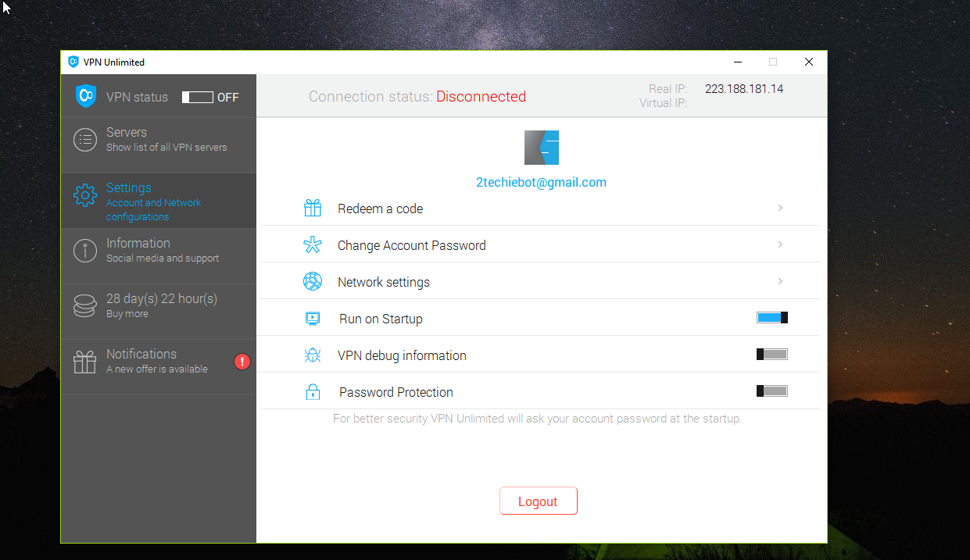Open the 28 day(s) 22 hour(s) subscription entry
This screenshot has width=970, height=560.
(159, 312)
